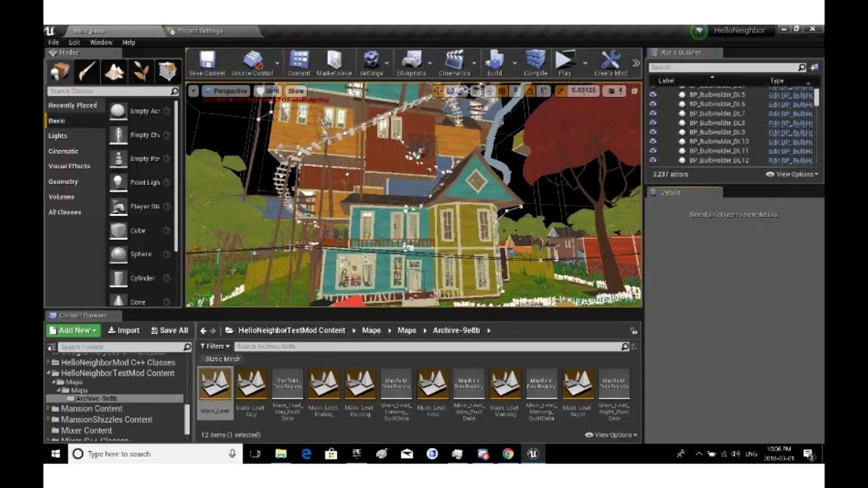Open the Marketplace toolbar icon
The image size is (868, 488).
click(x=334, y=60)
